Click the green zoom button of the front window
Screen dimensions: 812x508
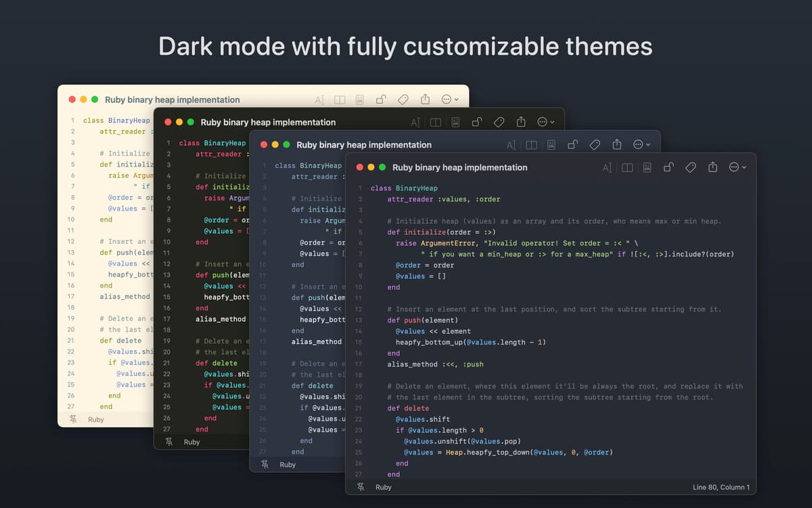(x=382, y=167)
